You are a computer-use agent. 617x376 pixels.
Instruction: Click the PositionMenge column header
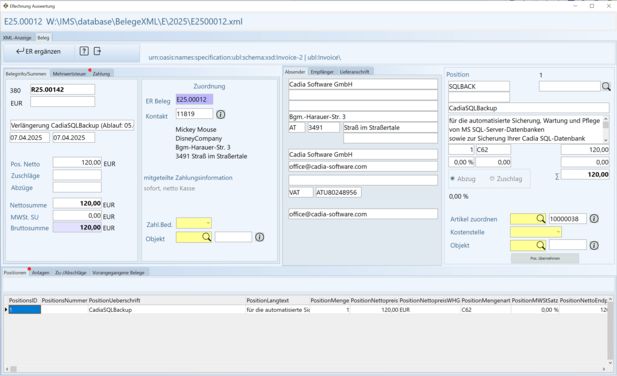pyautogui.click(x=330, y=300)
